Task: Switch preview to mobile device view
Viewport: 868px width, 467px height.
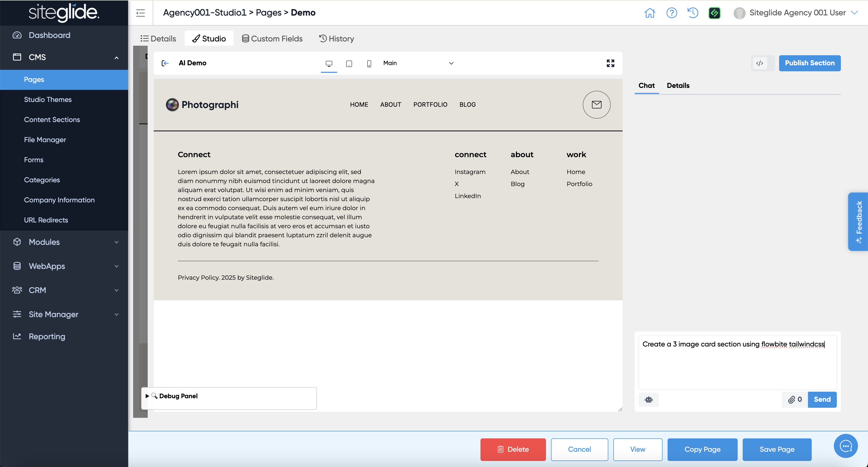Action: [x=369, y=63]
